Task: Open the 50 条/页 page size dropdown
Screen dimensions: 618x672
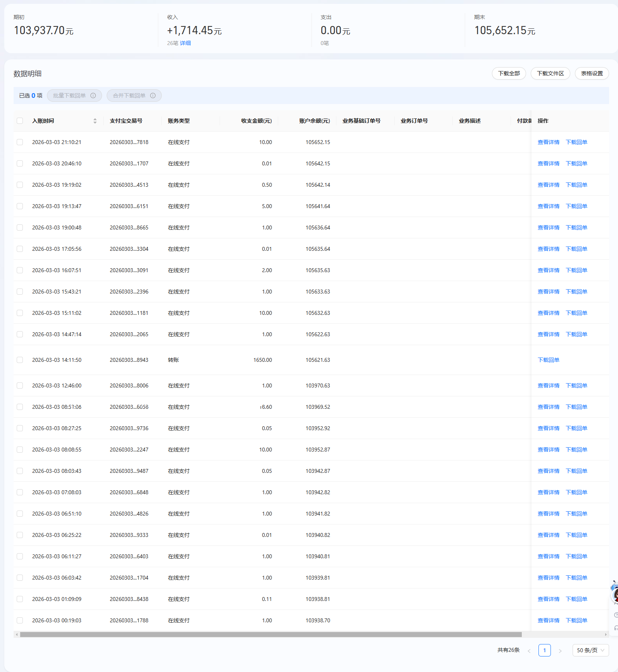Action: (x=590, y=650)
